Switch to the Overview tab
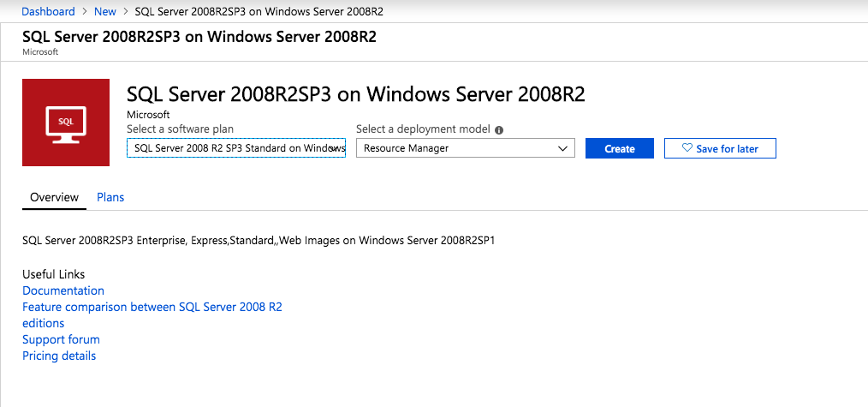This screenshot has width=868, height=407. click(54, 197)
